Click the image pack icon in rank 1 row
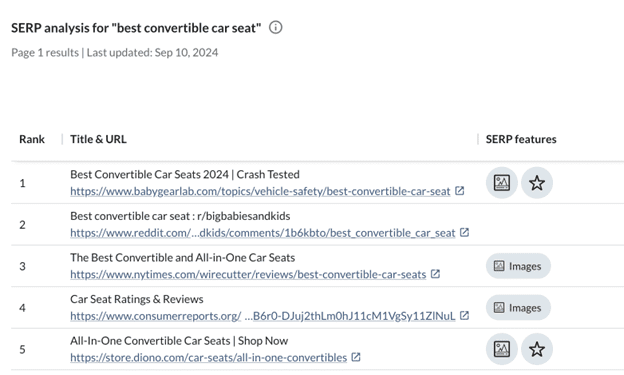 pyautogui.click(x=501, y=183)
